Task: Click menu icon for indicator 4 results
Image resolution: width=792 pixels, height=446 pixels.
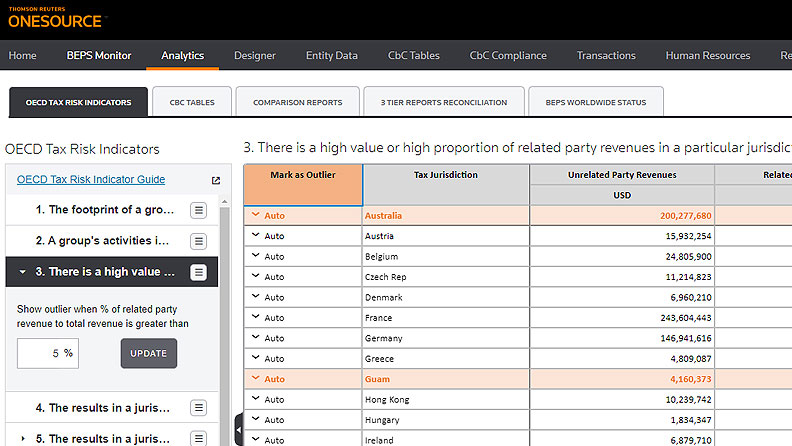Action: point(198,408)
